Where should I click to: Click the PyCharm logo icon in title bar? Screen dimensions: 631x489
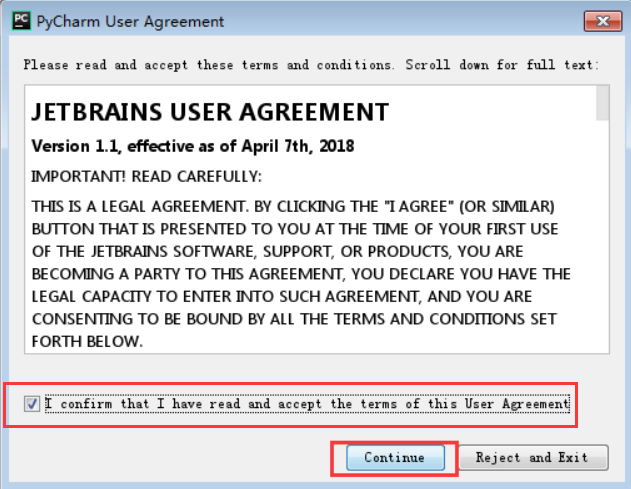click(21, 21)
